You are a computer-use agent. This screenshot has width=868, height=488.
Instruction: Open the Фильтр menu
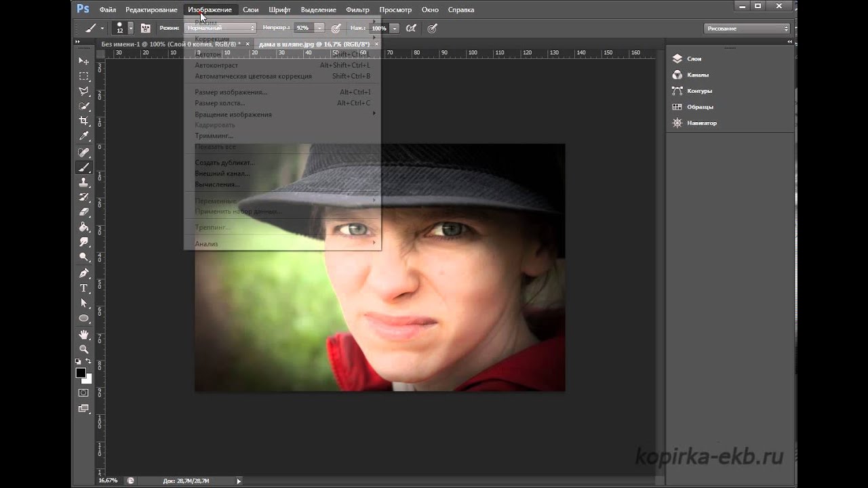tap(357, 10)
